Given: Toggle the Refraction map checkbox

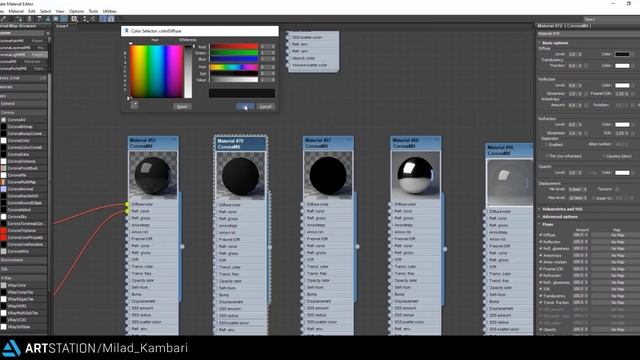Looking at the screenshot, I should pyautogui.click(x=541, y=276).
